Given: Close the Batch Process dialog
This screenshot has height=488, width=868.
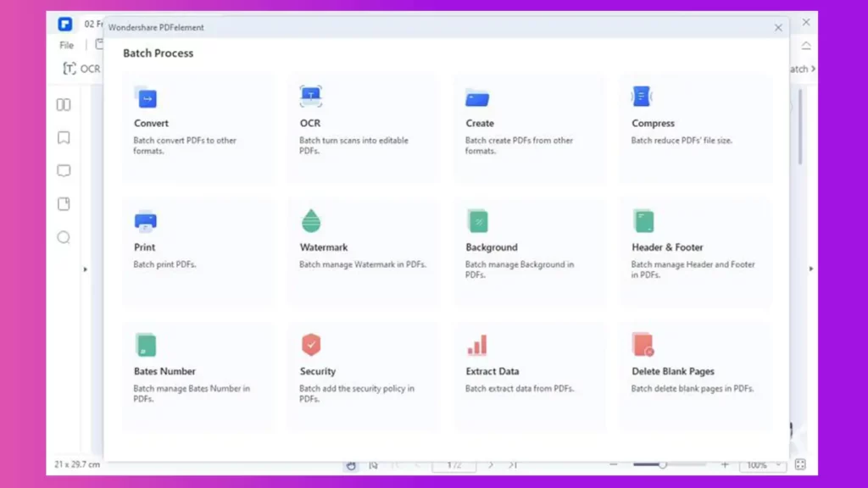Looking at the screenshot, I should pos(778,28).
